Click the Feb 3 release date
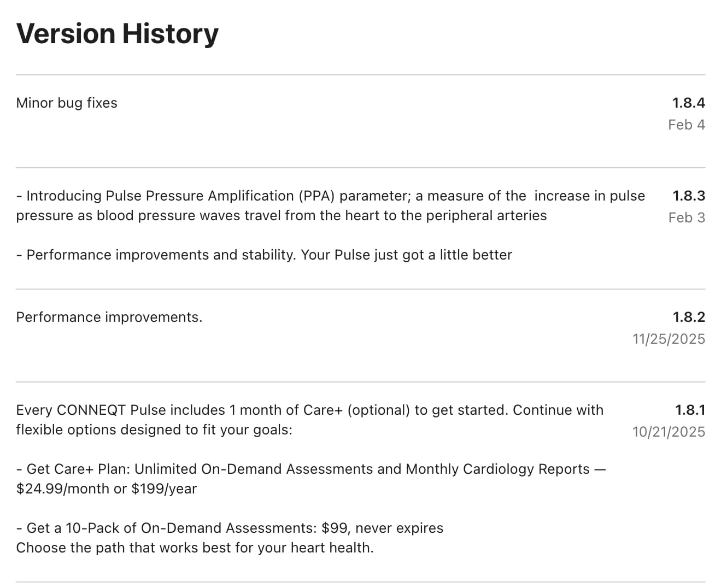Image resolution: width=727 pixels, height=588 pixels. 687,217
